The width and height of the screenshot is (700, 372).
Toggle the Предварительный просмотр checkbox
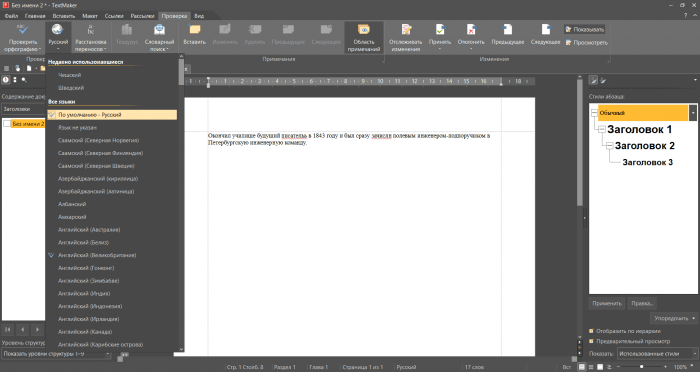click(x=592, y=341)
